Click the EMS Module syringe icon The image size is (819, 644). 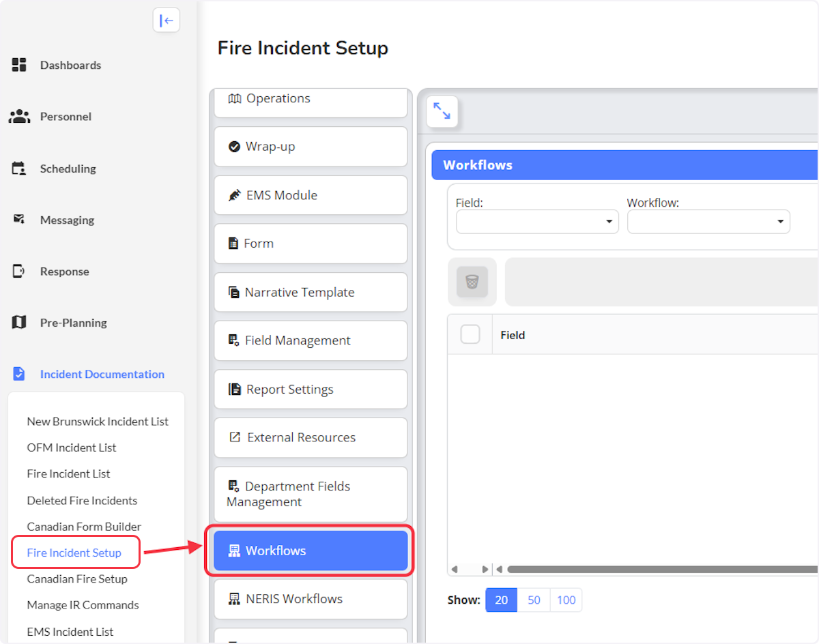click(x=234, y=195)
